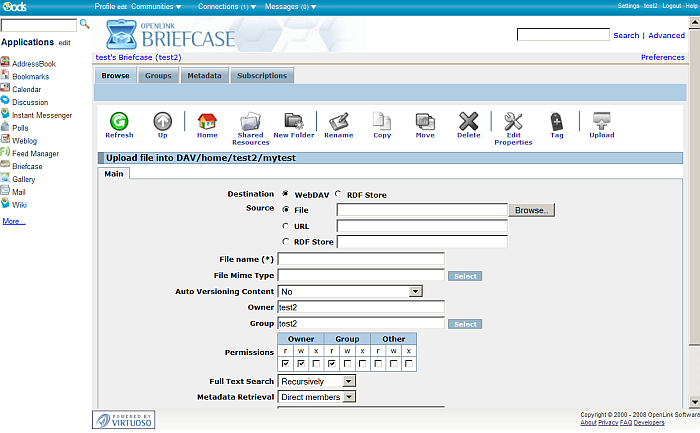Screen dimensions: 700x433
Task: Choose URL as the source type
Action: click(287, 226)
